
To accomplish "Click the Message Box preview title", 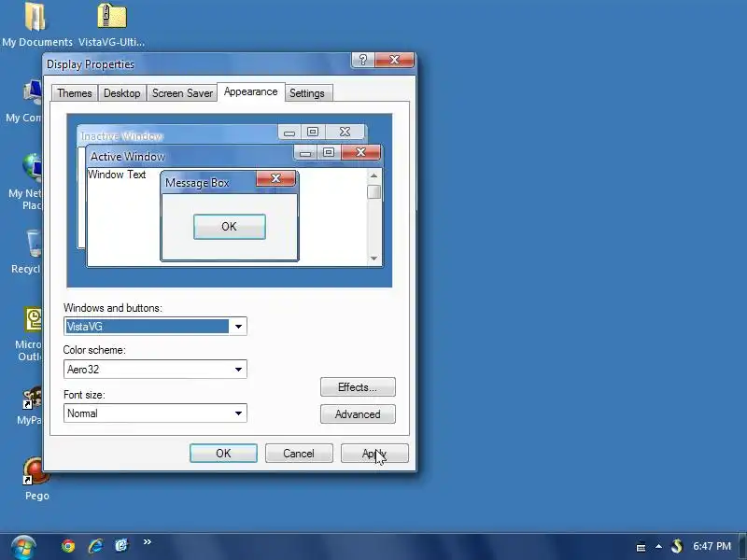I will click(197, 183).
